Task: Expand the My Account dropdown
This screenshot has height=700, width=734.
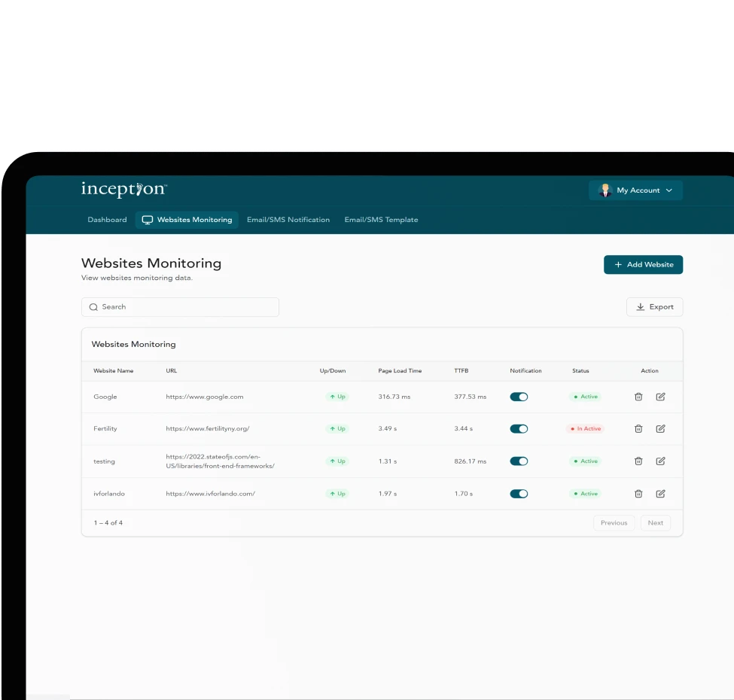Action: point(635,190)
